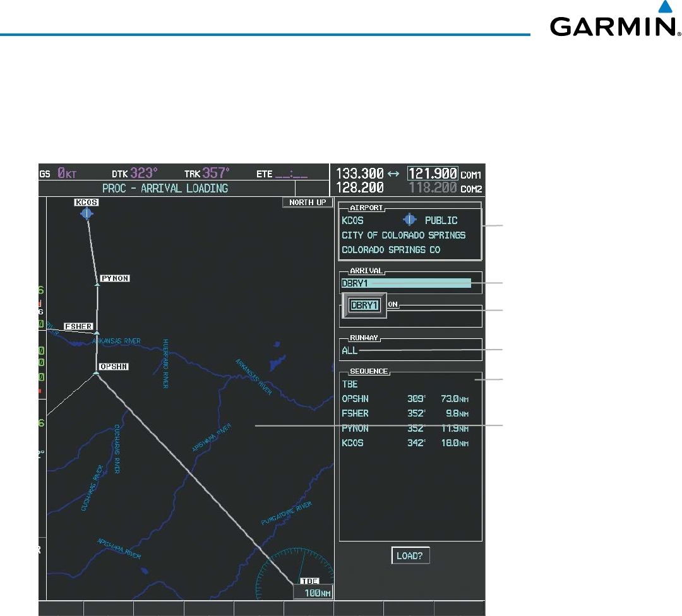
Task: Click the PROC - ARRIVAL LOADING page title
Action: click(165, 189)
